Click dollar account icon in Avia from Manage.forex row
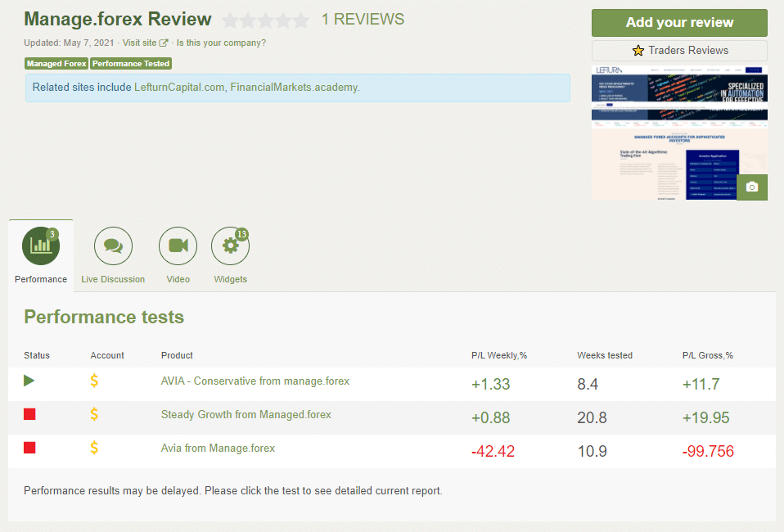This screenshot has height=532, width=784. pos(94,448)
